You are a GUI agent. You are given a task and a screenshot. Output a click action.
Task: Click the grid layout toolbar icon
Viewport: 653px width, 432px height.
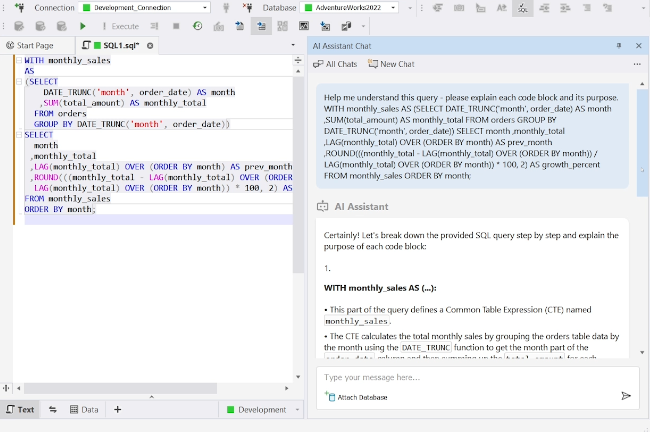point(282,26)
